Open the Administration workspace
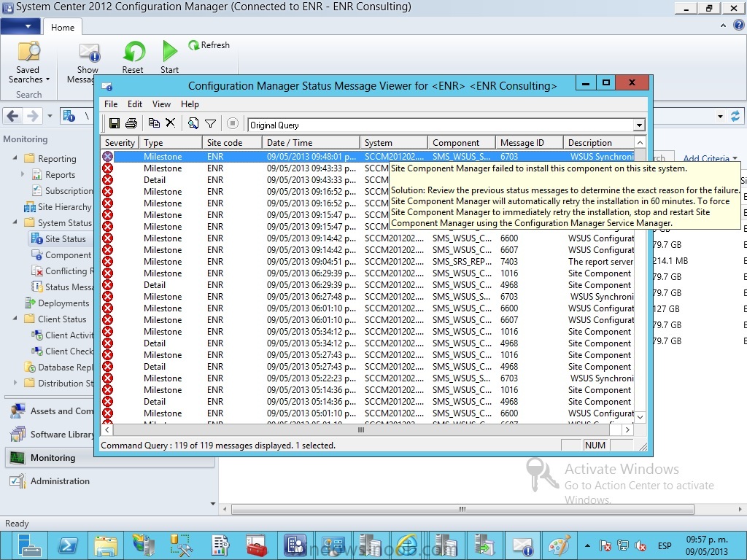Viewport: 747px width, 560px height. click(60, 481)
